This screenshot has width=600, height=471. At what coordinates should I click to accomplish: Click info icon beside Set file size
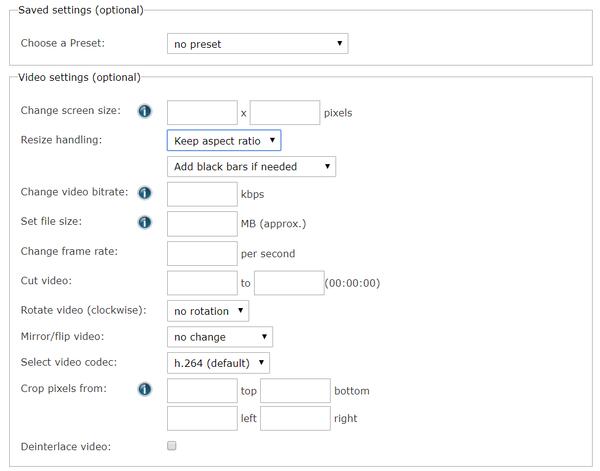point(145,222)
